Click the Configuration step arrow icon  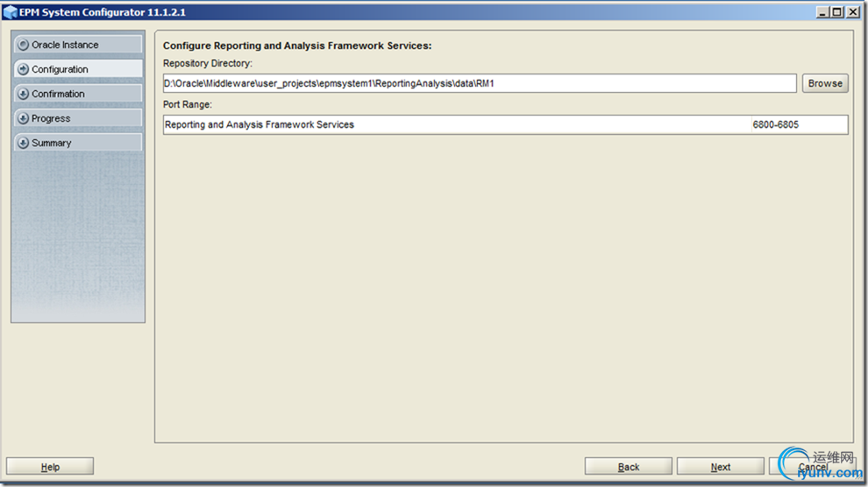pyautogui.click(x=24, y=69)
